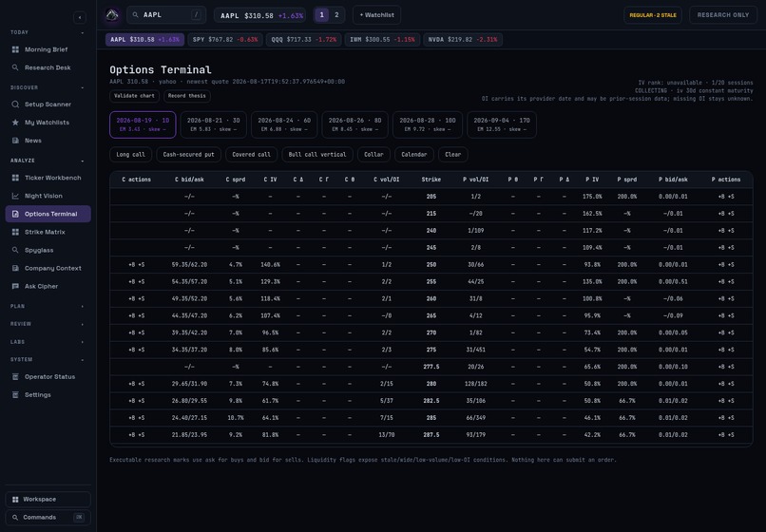The image size is (766, 532).
Task: Click the AAPL $310.58 quote pill
Action: coord(259,15)
